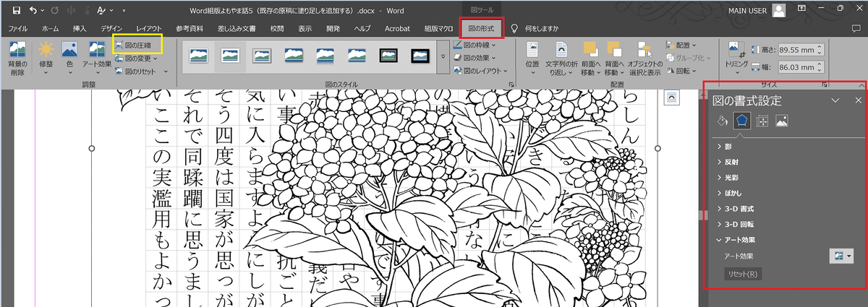
Task: Click the トリミング crop tool
Action: point(736,59)
